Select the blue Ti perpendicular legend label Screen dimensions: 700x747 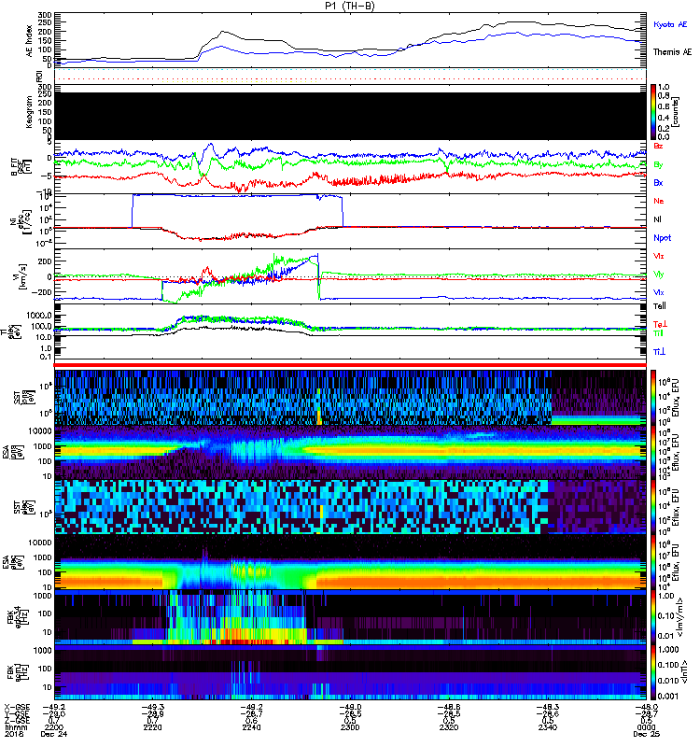[x=659, y=352]
